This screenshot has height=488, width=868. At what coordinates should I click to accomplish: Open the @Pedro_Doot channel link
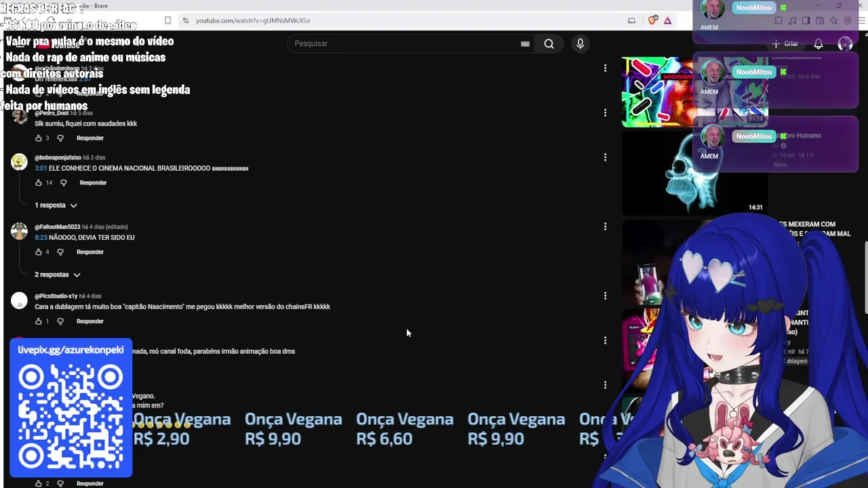(52, 113)
